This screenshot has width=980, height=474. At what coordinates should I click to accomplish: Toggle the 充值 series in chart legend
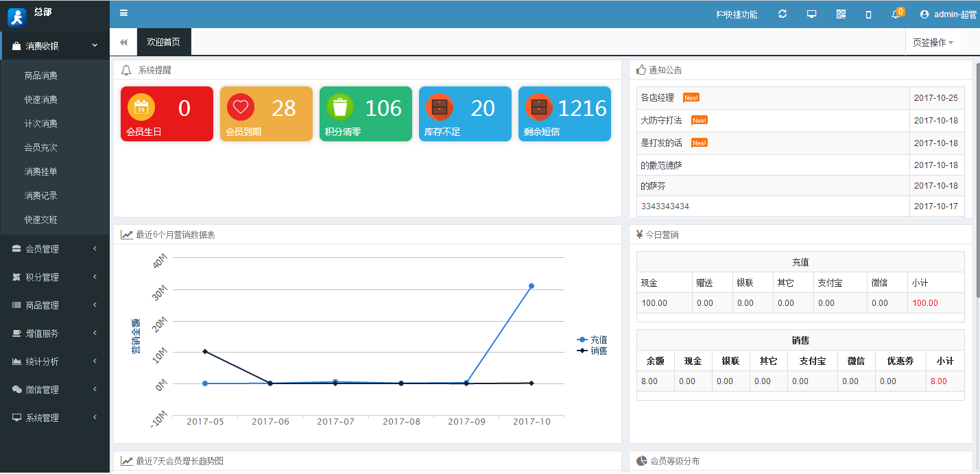tap(593, 340)
